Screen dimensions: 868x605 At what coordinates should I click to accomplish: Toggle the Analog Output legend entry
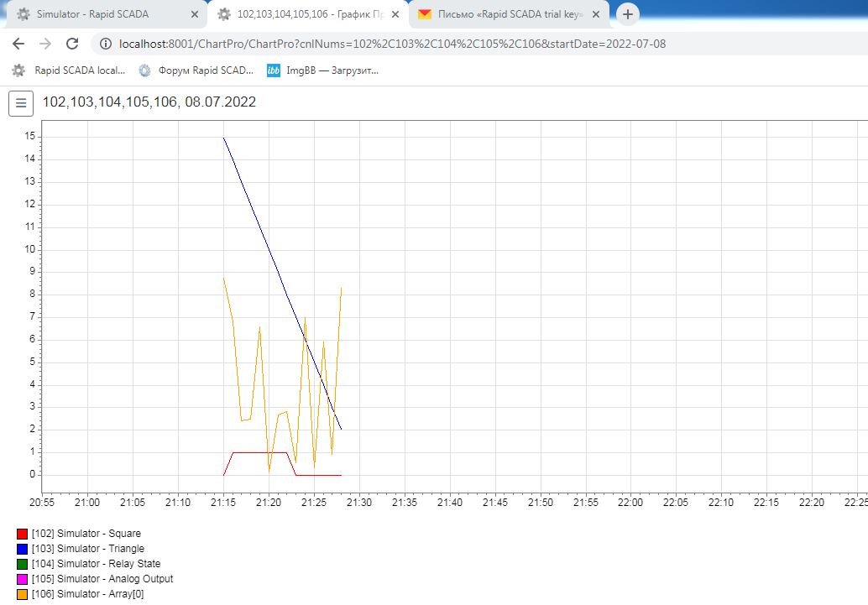point(95,579)
